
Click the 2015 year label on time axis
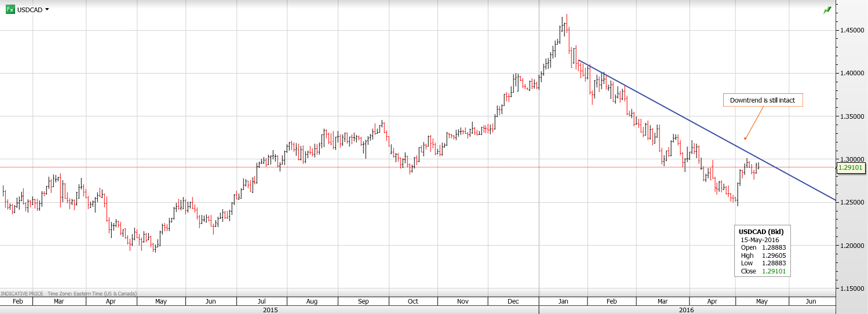point(269,310)
